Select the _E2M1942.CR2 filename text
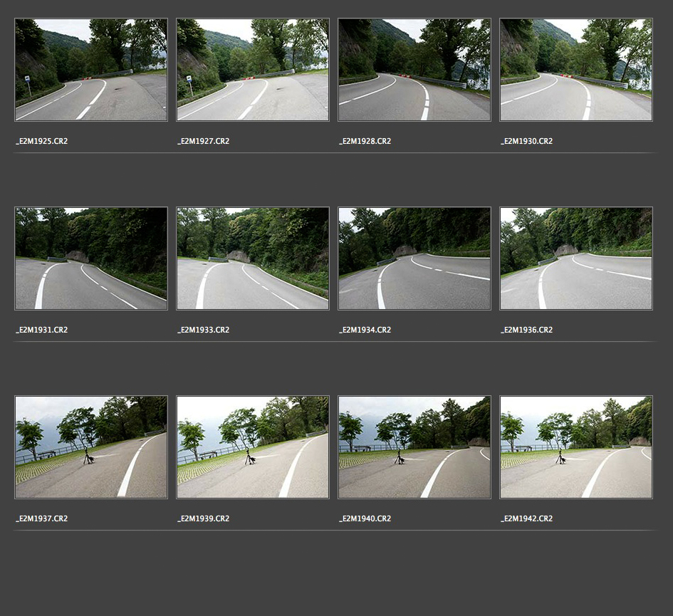673x616 pixels. pyautogui.click(x=527, y=518)
